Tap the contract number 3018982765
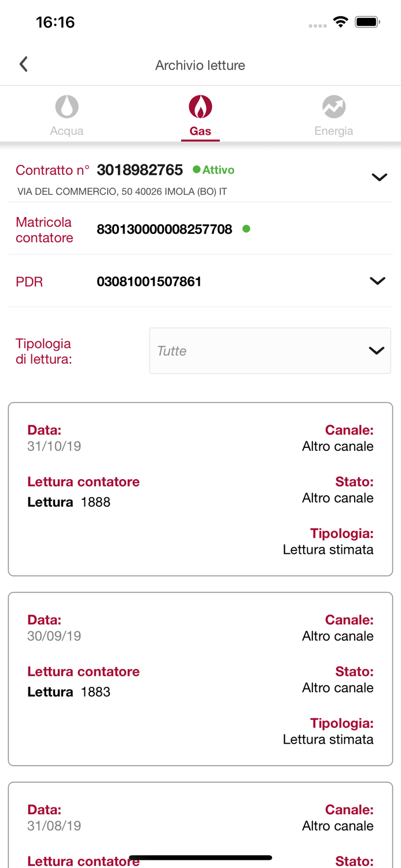This screenshot has height=868, width=401. pyautogui.click(x=139, y=170)
